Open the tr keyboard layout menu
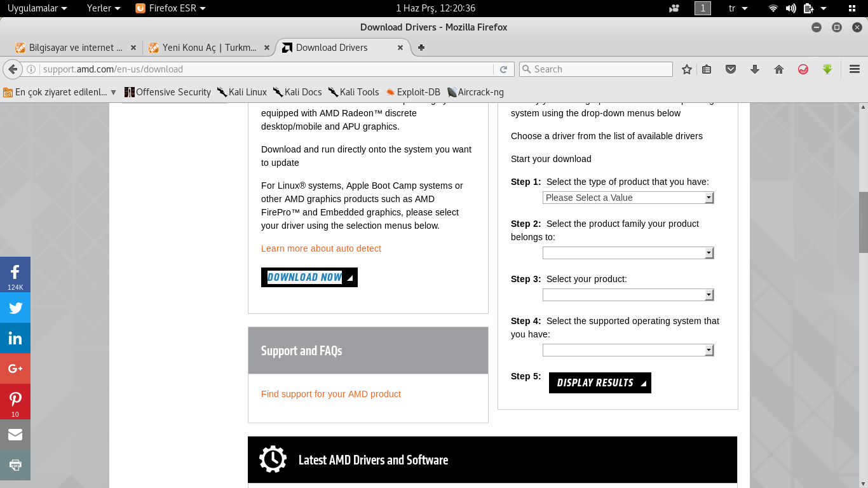868x488 pixels. [738, 8]
